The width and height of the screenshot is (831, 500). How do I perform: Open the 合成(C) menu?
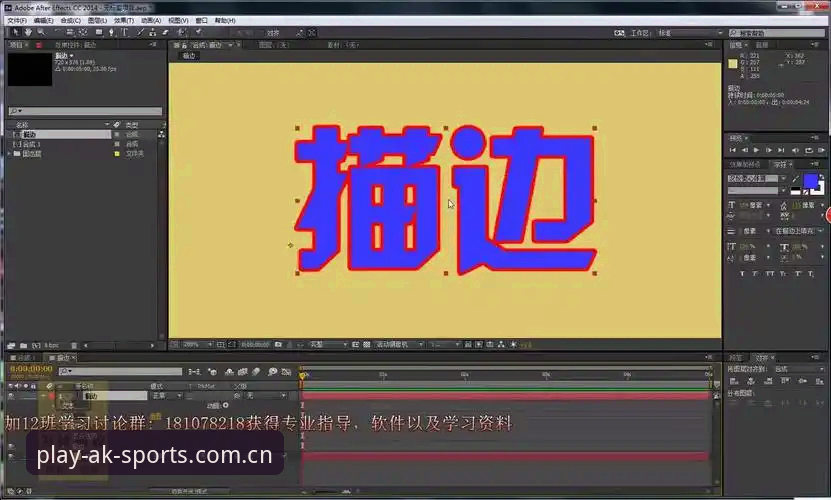point(70,21)
